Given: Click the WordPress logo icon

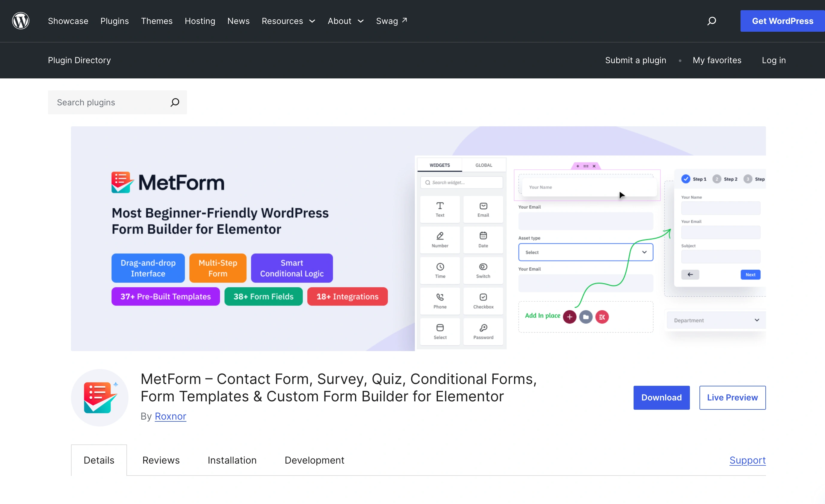Looking at the screenshot, I should point(21,21).
